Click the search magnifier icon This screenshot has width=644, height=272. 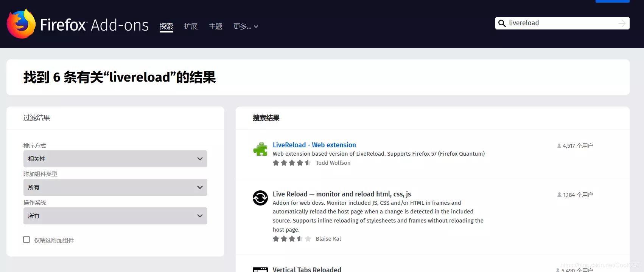coord(502,23)
